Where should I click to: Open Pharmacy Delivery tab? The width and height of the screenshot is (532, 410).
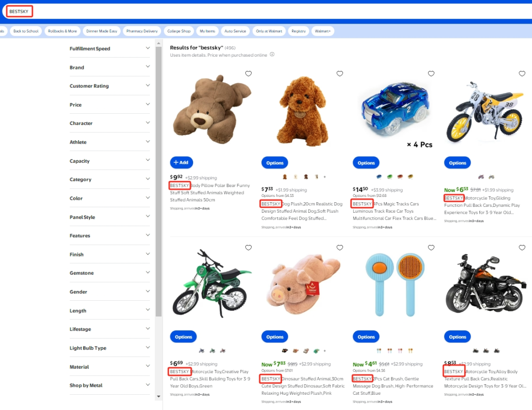142,31
